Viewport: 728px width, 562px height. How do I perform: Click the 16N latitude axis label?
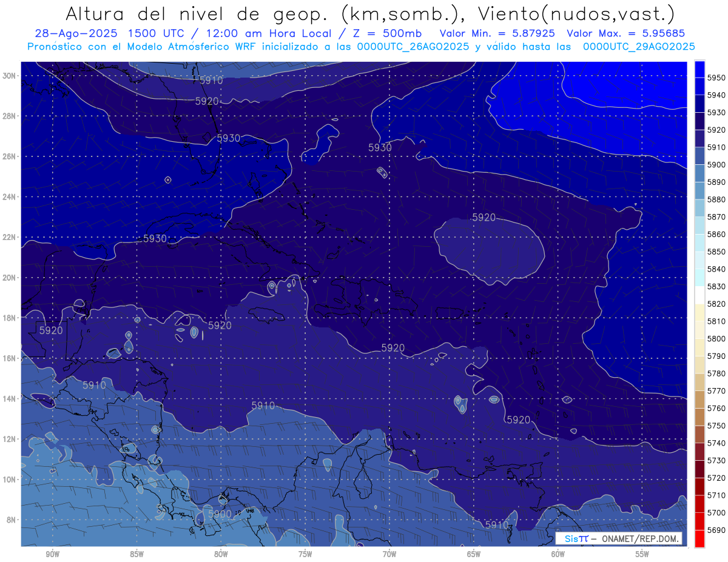click(x=10, y=358)
